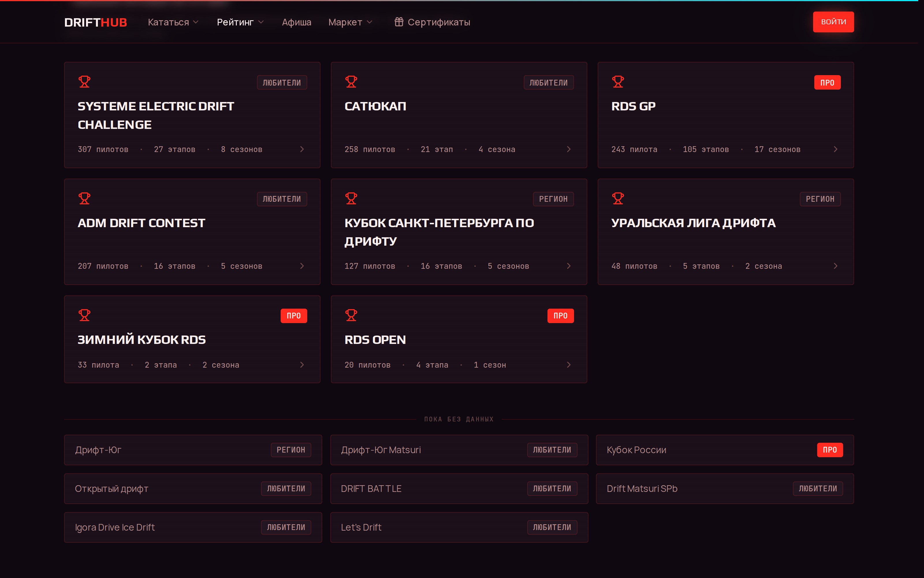Open the Кубок России series row
Image resolution: width=924 pixels, height=578 pixels.
click(x=725, y=450)
